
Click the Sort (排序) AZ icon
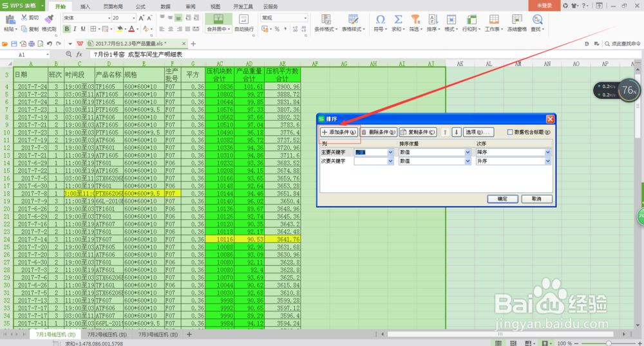(433, 19)
